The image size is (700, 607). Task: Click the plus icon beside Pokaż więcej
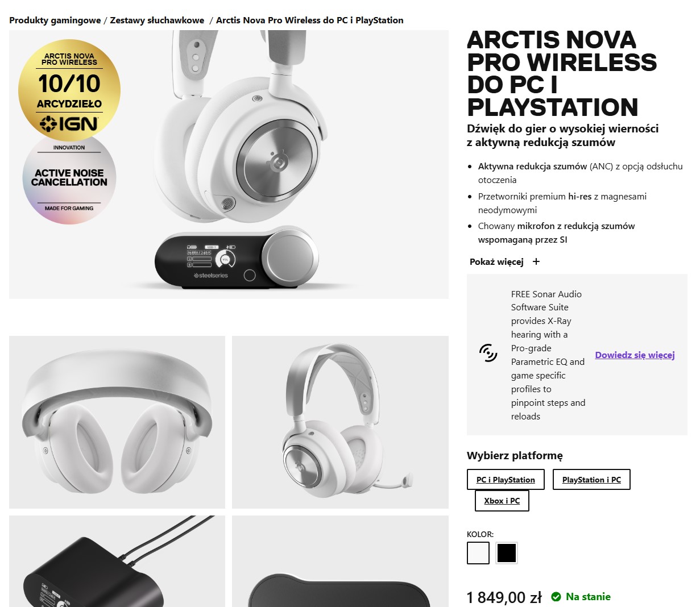[x=536, y=261]
